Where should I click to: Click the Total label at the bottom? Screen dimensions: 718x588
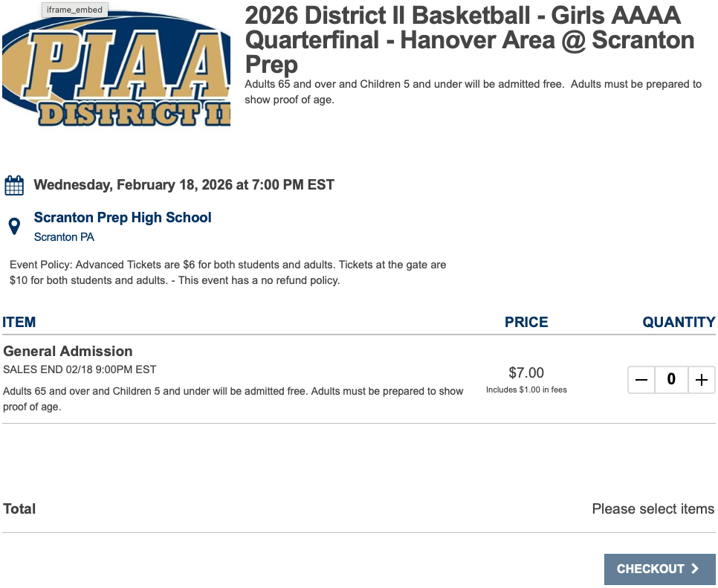tap(19, 508)
